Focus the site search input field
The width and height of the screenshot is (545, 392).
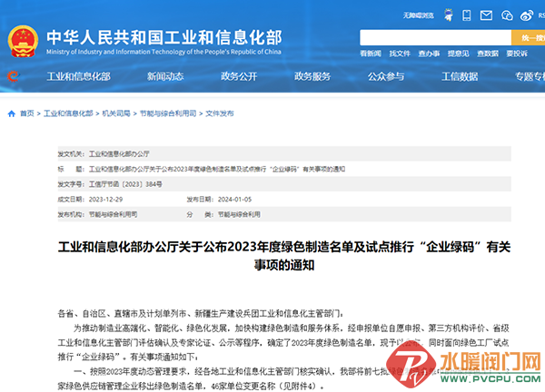pyautogui.click(x=435, y=37)
